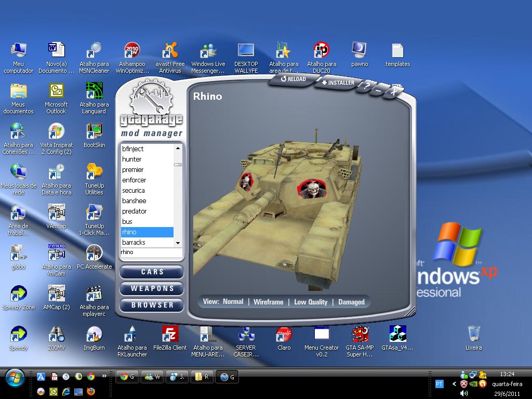
Task: Launch avast! Free Antivirus shortcut
Action: [x=170, y=58]
